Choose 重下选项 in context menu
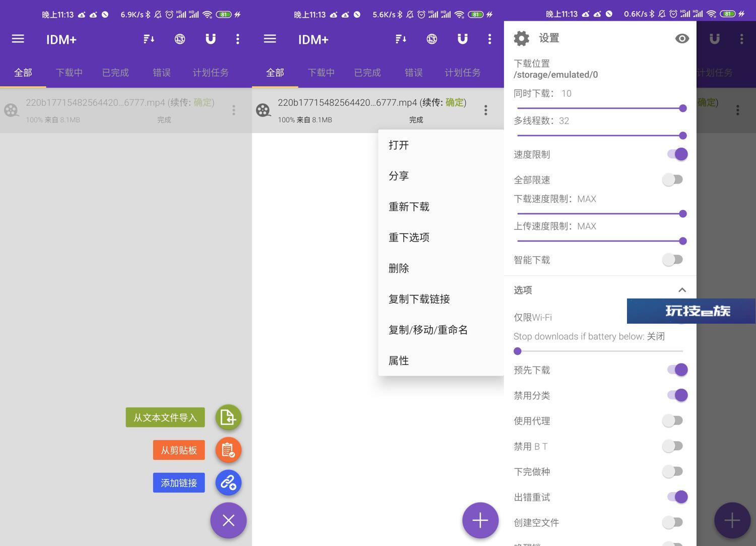This screenshot has height=546, width=756. tap(441, 237)
